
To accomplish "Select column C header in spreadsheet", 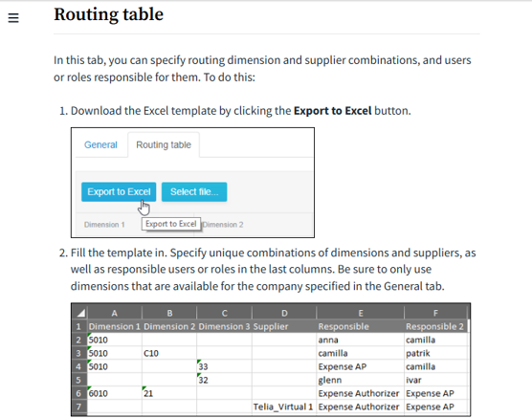I will click(224, 313).
